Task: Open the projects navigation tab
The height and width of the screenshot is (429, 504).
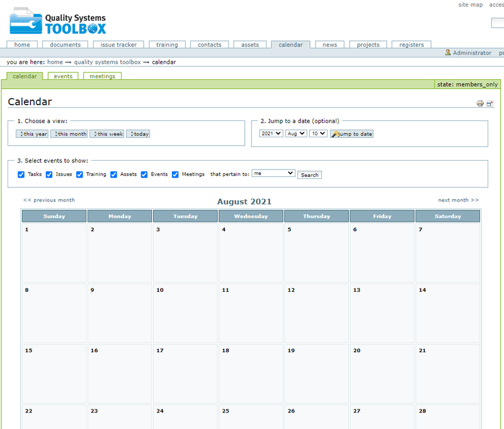Action: [x=368, y=45]
